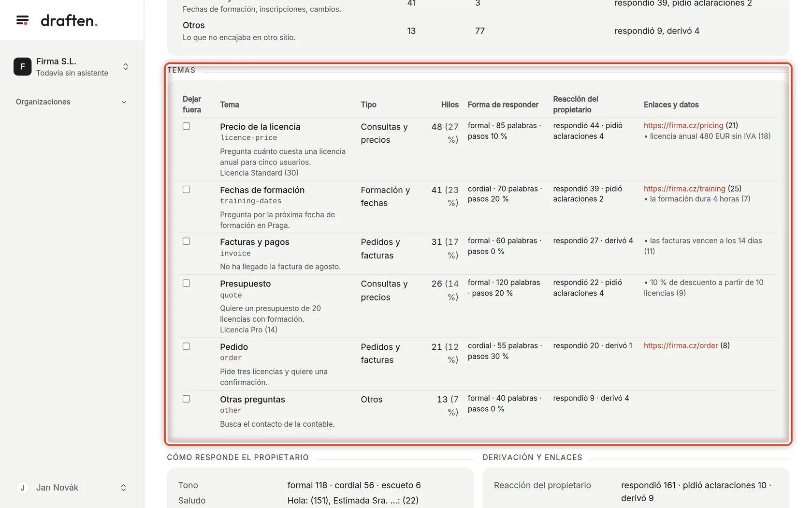This screenshot has height=508, width=812.
Task: Open the Firma S.L. workspace switcher chevron
Action: [126, 67]
